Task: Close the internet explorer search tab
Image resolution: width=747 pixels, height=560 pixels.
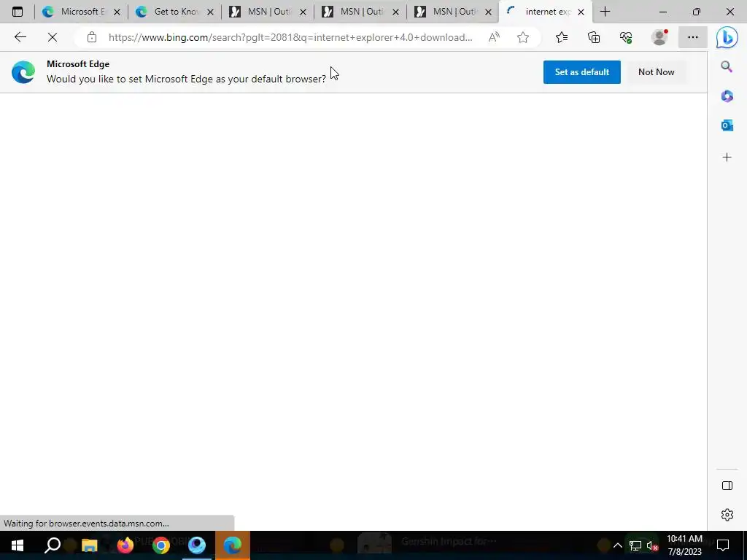Action: pos(581,12)
